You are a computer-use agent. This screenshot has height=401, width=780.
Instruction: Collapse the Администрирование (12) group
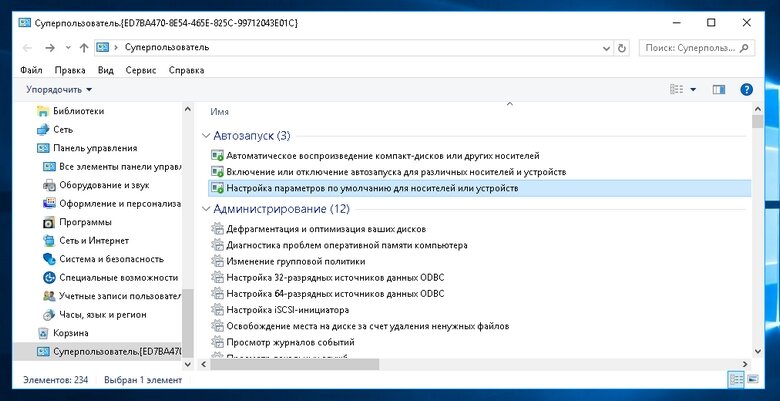pyautogui.click(x=205, y=209)
